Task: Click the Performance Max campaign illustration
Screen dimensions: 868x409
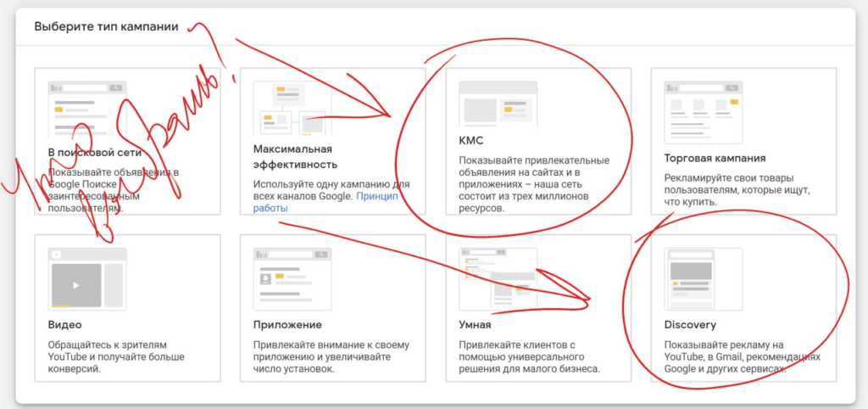Action: tap(292, 108)
